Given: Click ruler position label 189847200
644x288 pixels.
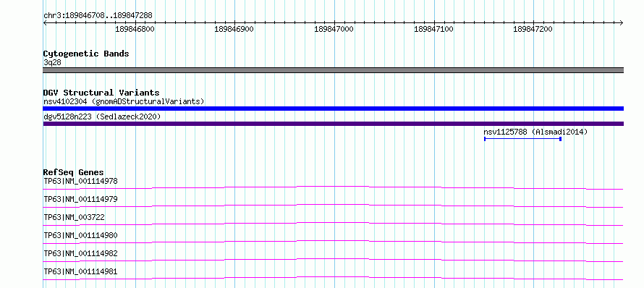Looking at the screenshot, I should (533, 30).
